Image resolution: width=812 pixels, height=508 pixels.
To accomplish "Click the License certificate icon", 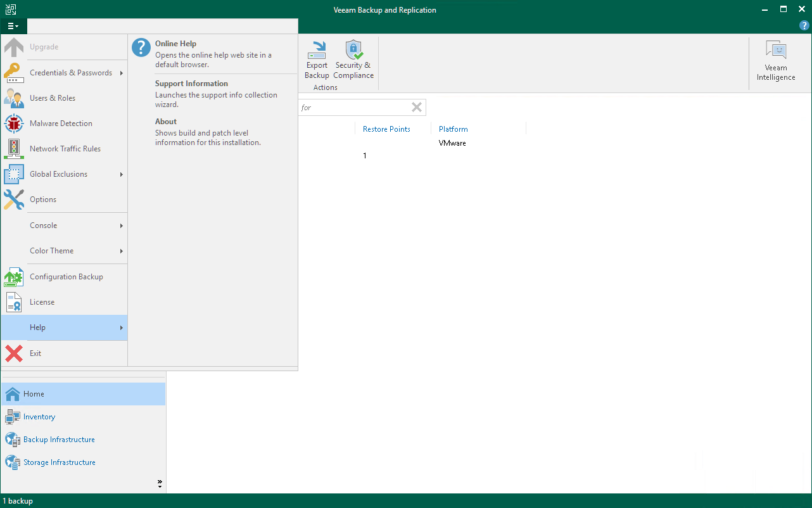I will pyautogui.click(x=14, y=302).
